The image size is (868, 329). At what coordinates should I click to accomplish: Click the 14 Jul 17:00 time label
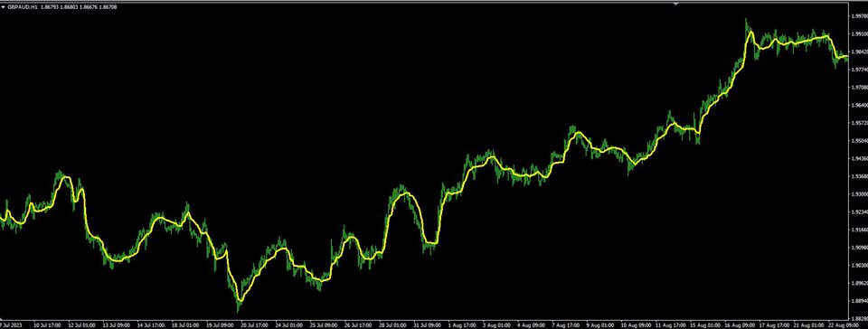[151, 325]
